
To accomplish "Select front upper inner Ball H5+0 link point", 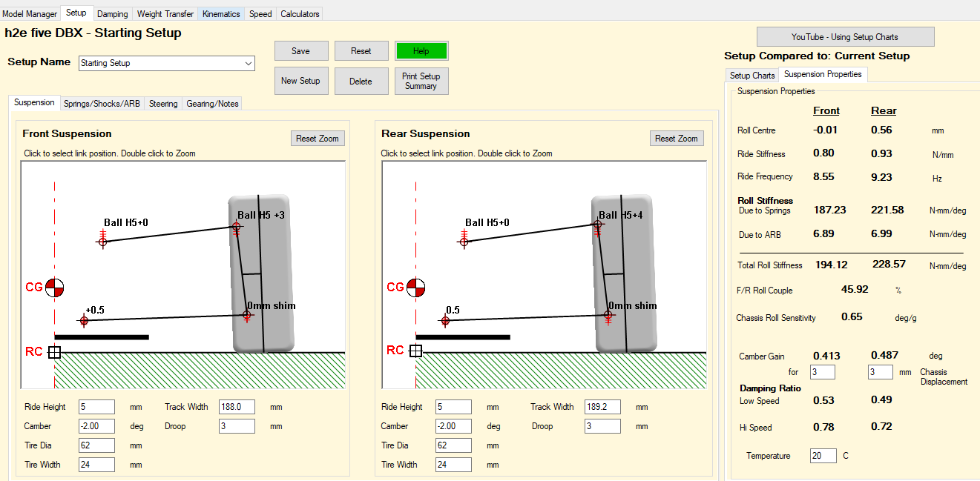I will point(103,242).
